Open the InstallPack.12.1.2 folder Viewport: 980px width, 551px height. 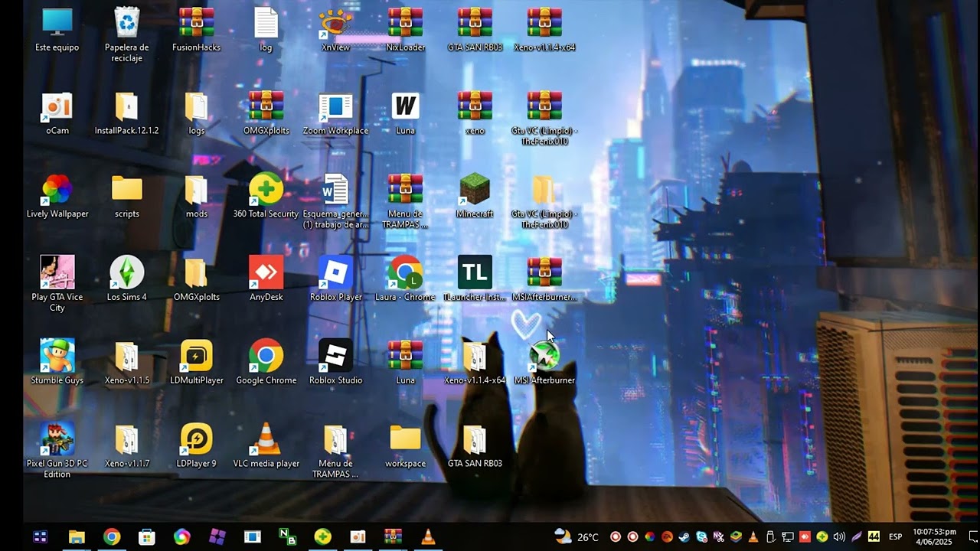[x=127, y=112]
